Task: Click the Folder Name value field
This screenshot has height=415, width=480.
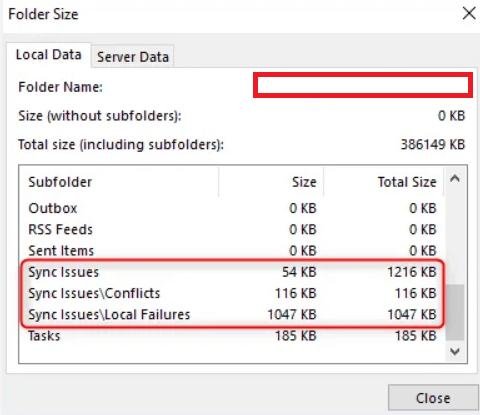Action: [x=363, y=85]
